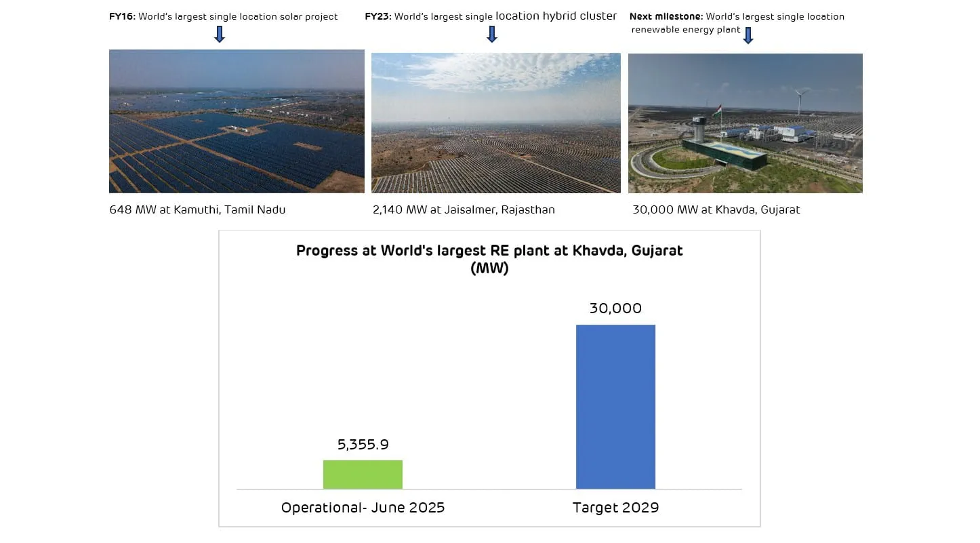Viewport: 980px width, 543px height.
Task: Click the green Operational June 2025 bar
Action: pyautogui.click(x=363, y=475)
